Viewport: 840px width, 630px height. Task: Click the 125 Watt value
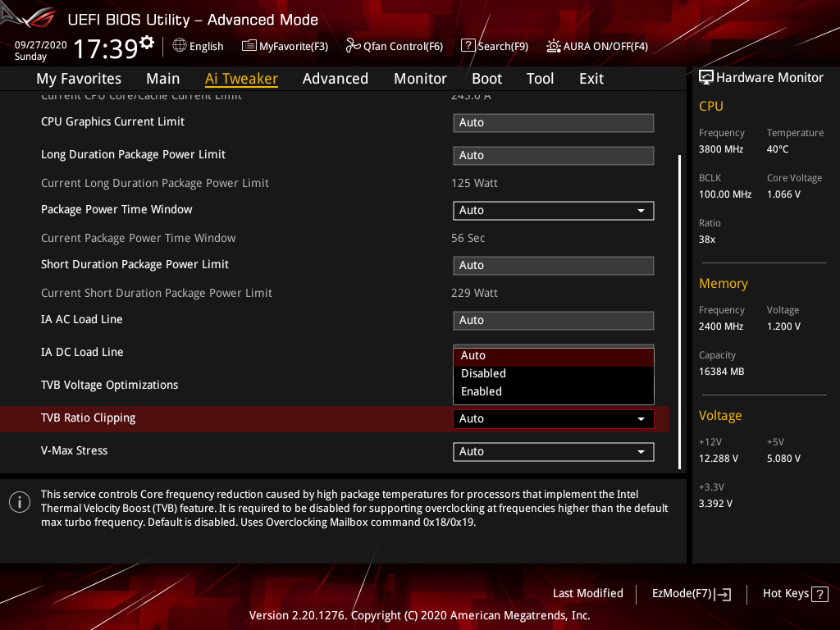pos(474,183)
